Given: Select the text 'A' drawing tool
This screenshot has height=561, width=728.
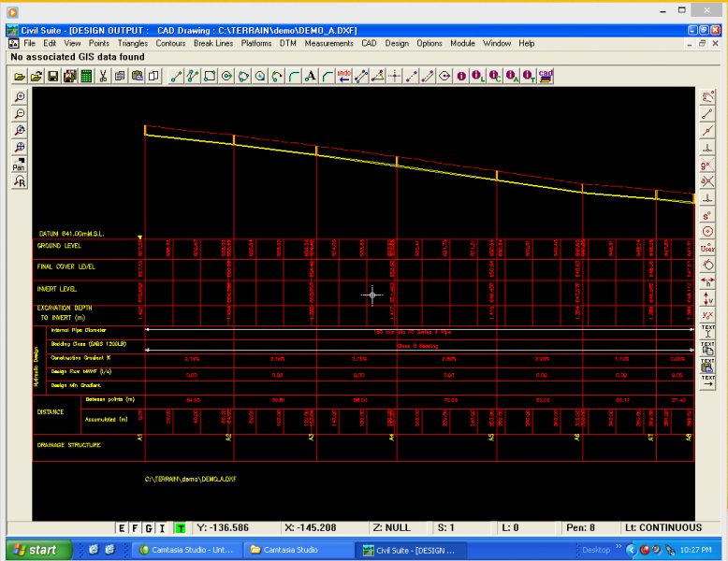Looking at the screenshot, I should [311, 76].
